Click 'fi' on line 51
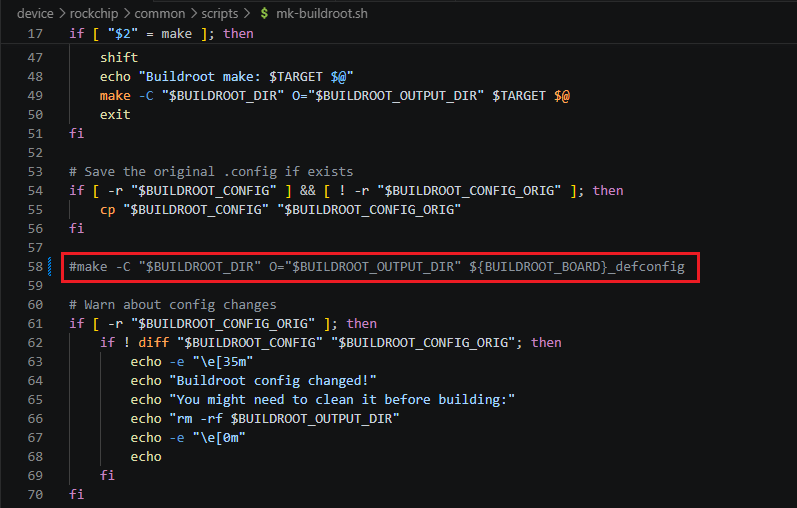797x508 pixels. (x=76, y=134)
